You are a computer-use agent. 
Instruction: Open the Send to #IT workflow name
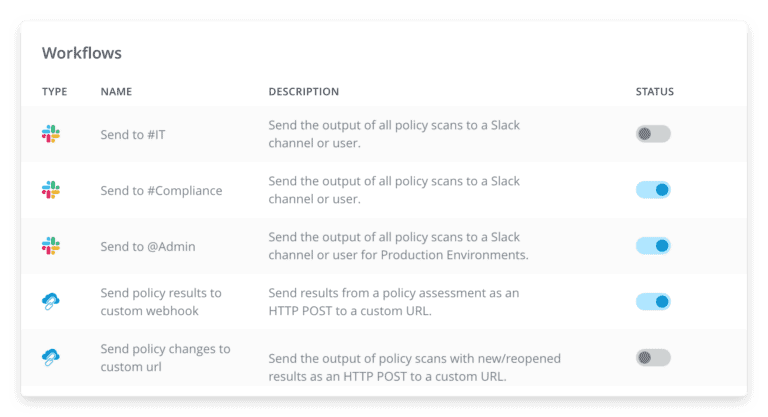coord(133,135)
